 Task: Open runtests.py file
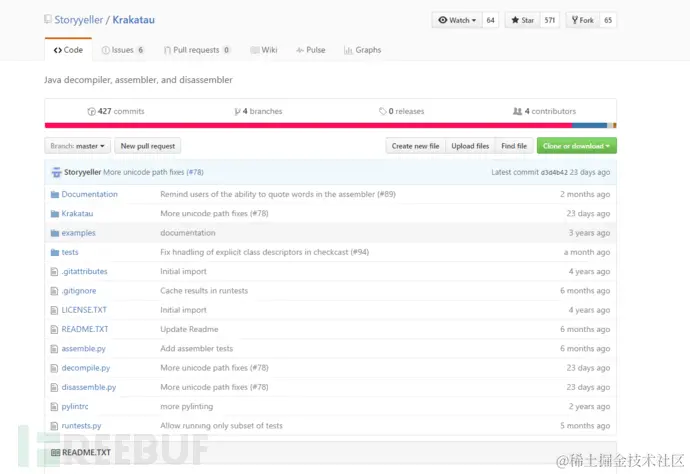[81, 426]
